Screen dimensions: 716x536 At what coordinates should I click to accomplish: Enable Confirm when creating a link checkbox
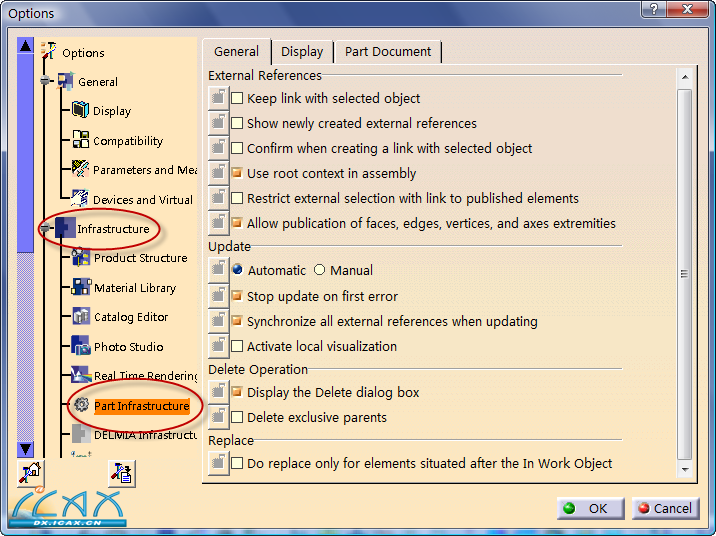[x=237, y=148]
